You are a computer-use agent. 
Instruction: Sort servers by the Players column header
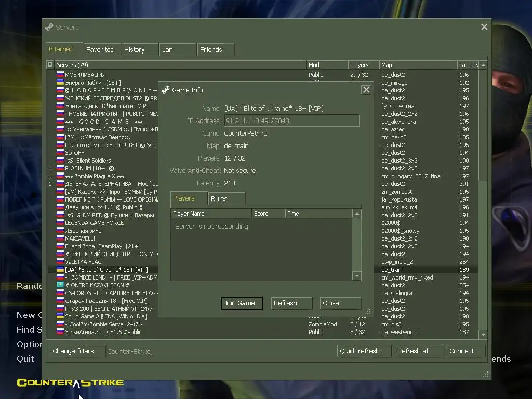[x=363, y=65]
